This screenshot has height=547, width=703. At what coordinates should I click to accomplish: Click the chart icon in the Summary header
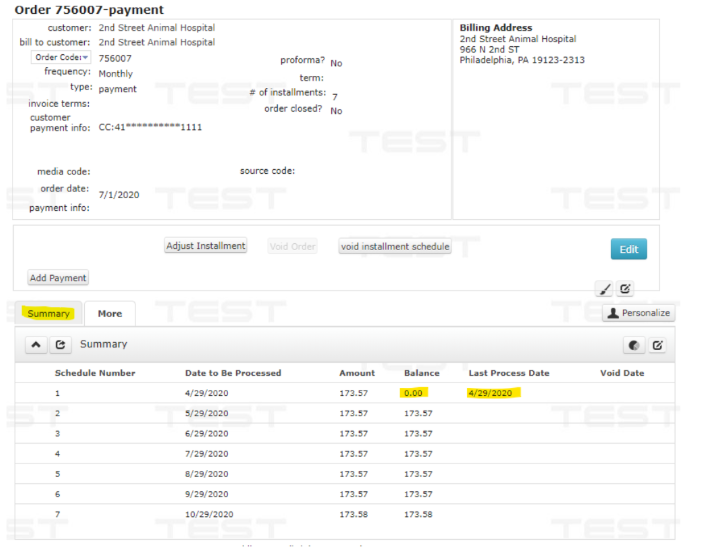click(x=634, y=345)
